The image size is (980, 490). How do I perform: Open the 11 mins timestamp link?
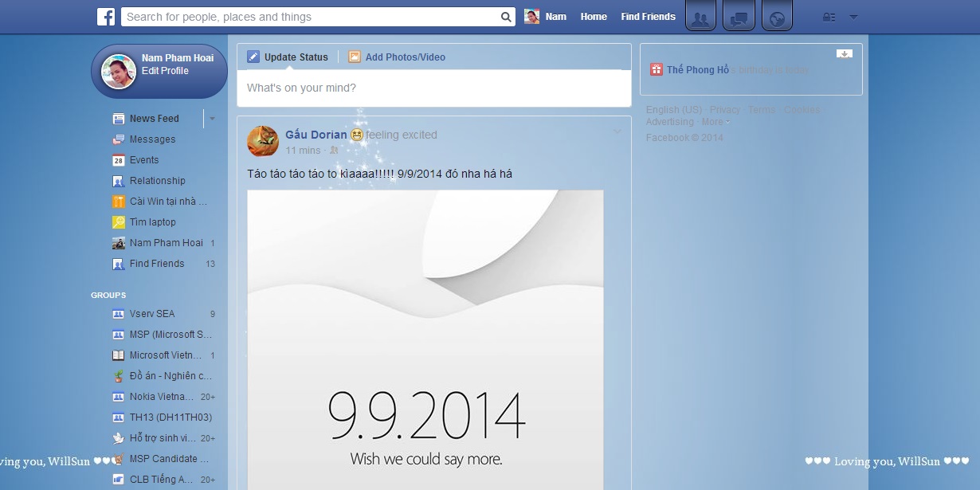(x=303, y=151)
